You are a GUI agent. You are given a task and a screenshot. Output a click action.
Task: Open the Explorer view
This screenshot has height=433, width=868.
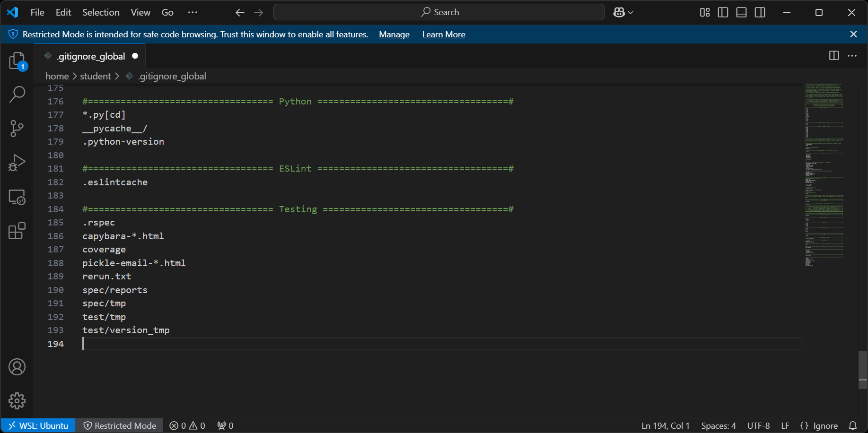click(x=17, y=61)
